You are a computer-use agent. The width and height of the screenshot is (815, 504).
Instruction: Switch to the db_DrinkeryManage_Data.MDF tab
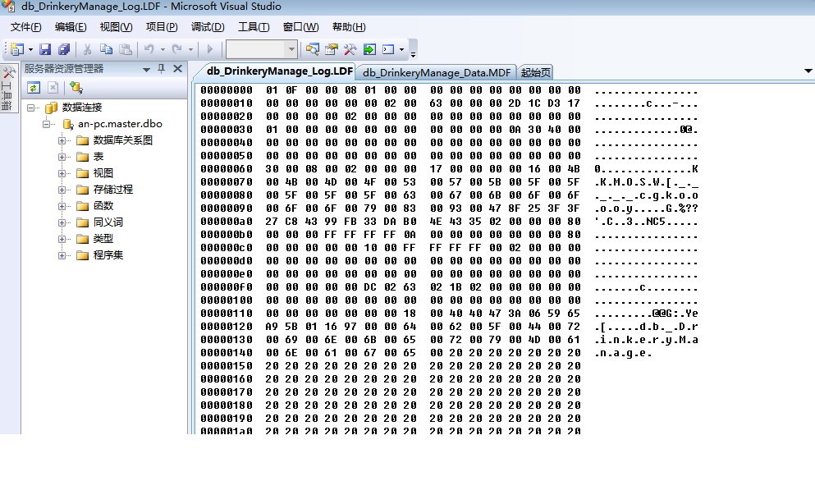point(437,73)
